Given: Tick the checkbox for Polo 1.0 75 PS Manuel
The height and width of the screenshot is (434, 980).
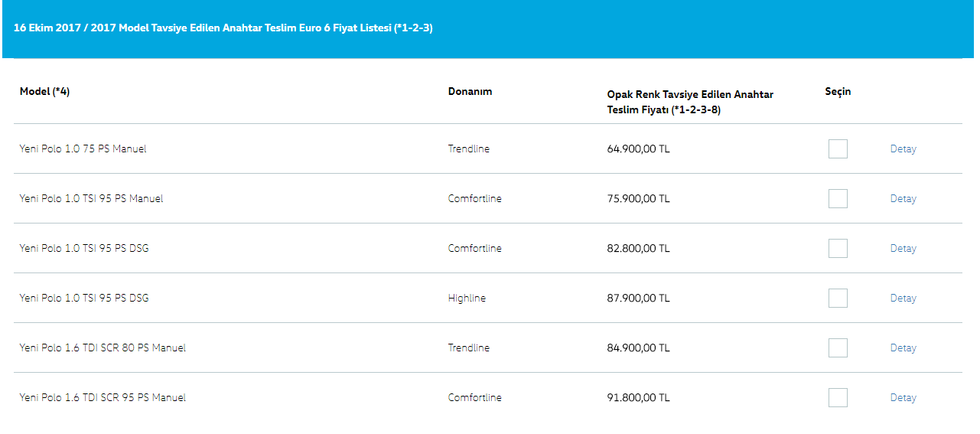Looking at the screenshot, I should 838,148.
